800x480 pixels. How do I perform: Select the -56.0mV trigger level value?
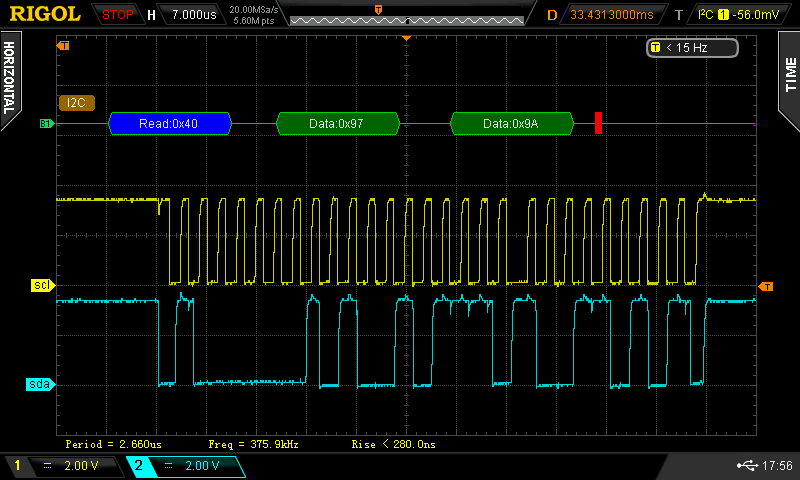tap(755, 15)
